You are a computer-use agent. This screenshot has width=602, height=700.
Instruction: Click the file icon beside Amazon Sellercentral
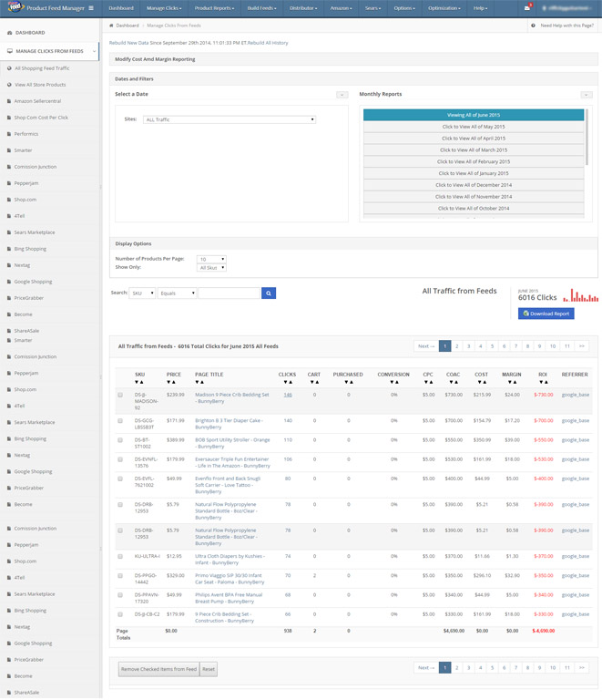click(x=9, y=101)
